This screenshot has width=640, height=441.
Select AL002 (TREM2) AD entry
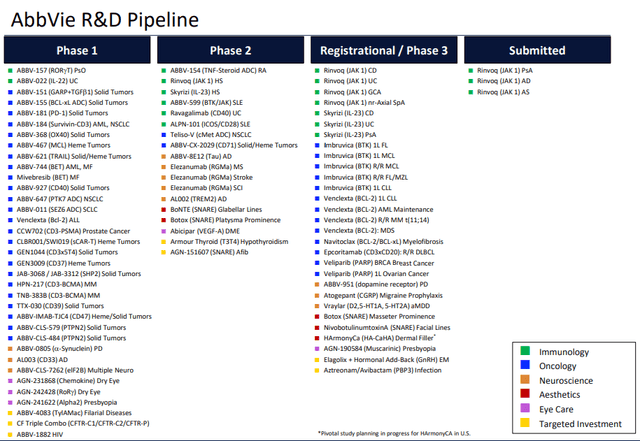click(198, 199)
